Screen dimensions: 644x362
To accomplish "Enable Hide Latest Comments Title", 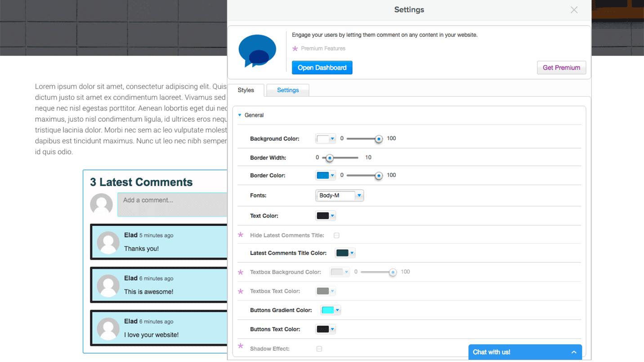I will click(x=336, y=235).
